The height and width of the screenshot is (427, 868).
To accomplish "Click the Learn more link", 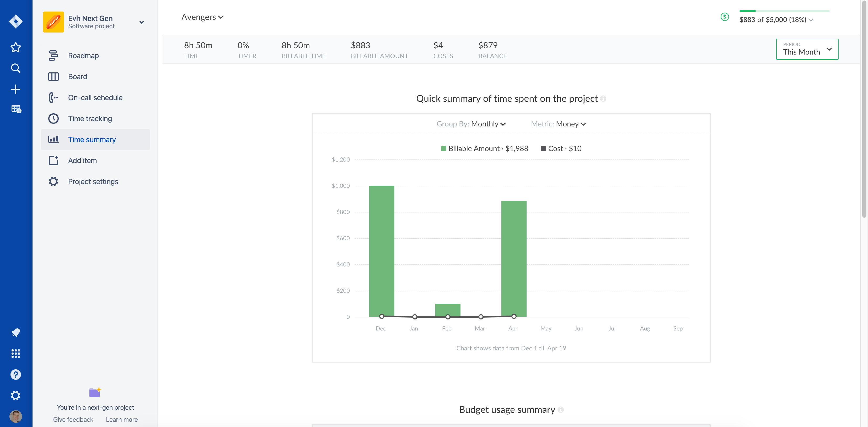I will tap(122, 419).
